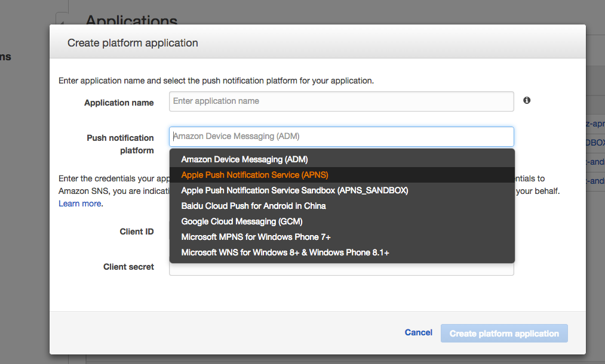Focus the Application name text field
This screenshot has width=605, height=364.
[x=341, y=101]
